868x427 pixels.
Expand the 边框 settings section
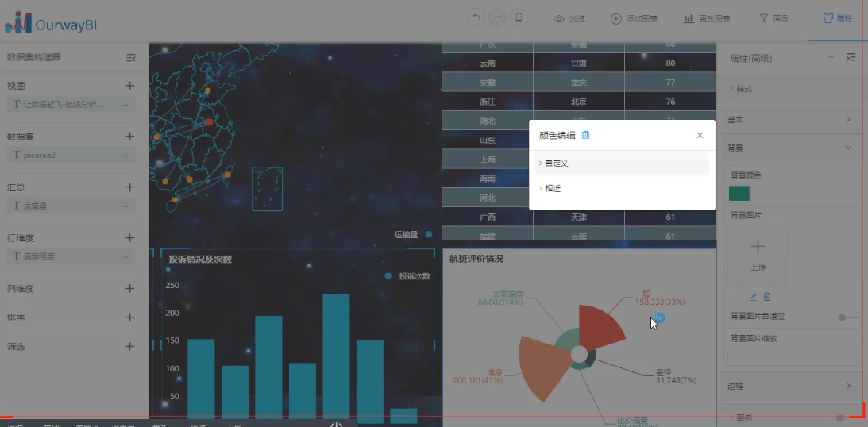[790, 386]
